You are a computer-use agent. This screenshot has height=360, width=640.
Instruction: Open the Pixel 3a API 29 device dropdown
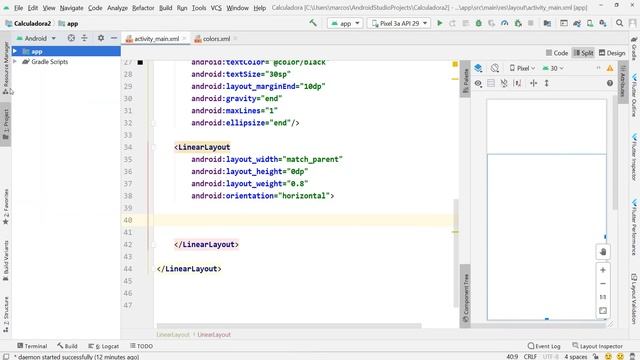tap(398, 23)
